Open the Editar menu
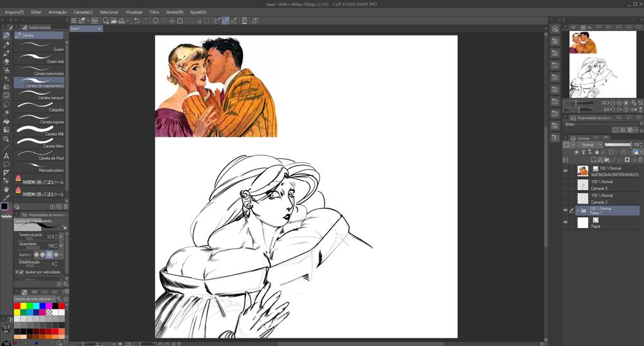The height and width of the screenshot is (346, 644). click(x=36, y=12)
